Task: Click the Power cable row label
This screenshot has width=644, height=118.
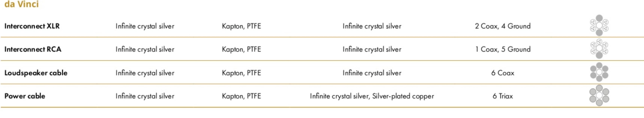Action: click(x=25, y=96)
